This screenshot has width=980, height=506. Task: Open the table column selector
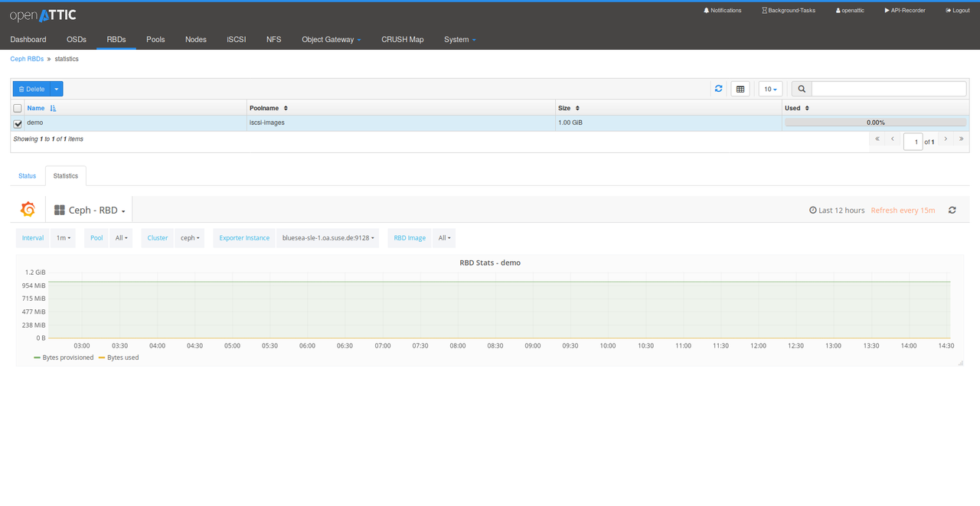[x=740, y=89]
